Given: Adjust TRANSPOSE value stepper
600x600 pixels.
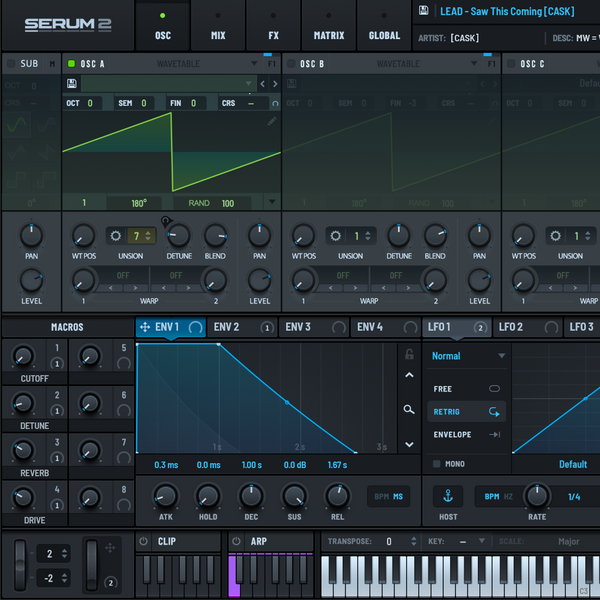Looking at the screenshot, I should (414, 541).
